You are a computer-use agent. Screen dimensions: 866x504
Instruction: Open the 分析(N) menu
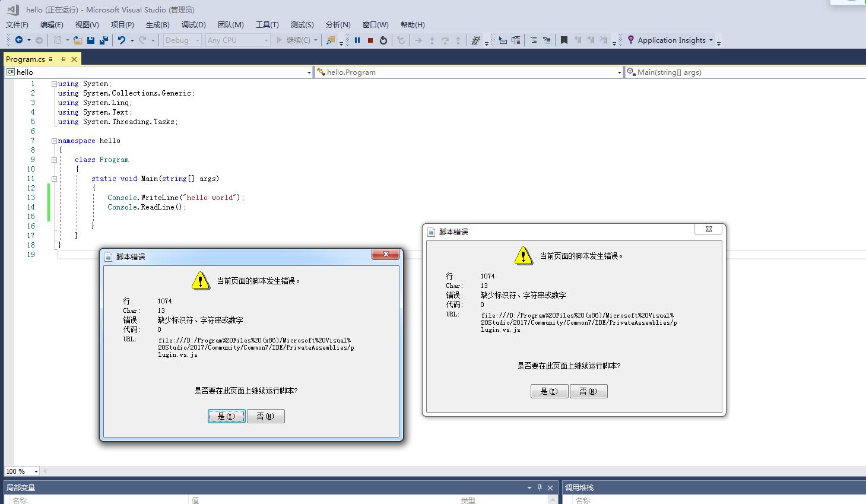tap(338, 24)
